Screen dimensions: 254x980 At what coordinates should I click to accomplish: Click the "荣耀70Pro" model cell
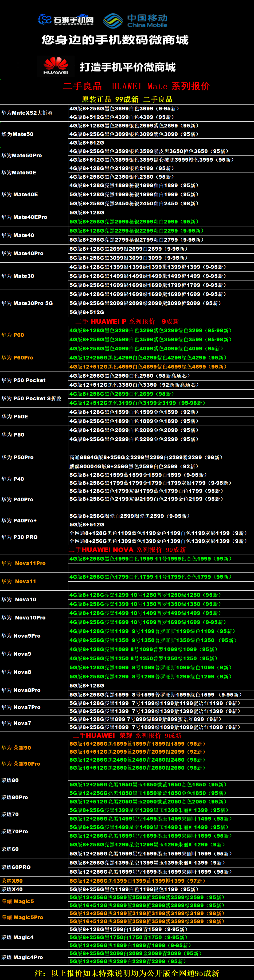tap(34, 832)
